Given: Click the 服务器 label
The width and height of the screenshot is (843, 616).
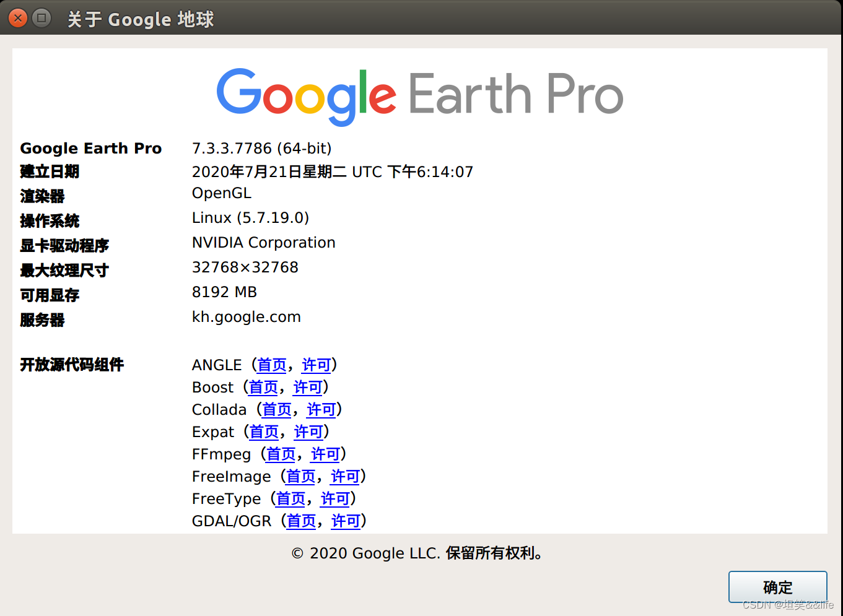Looking at the screenshot, I should [42, 320].
